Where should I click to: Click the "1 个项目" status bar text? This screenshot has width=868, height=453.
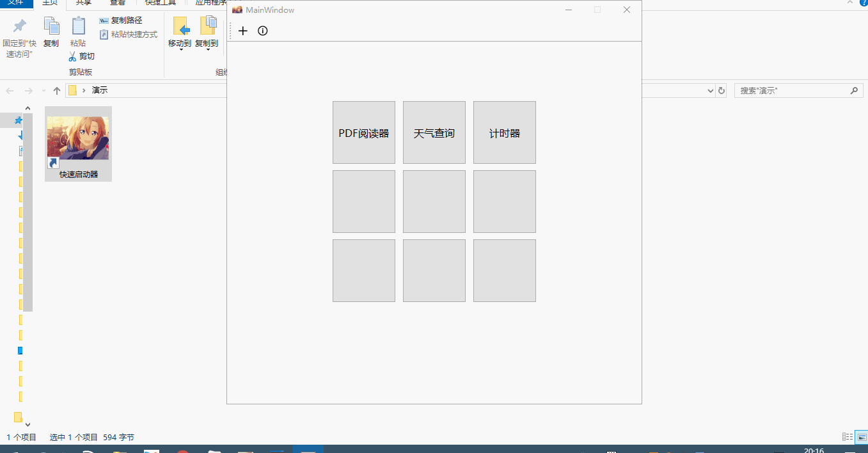point(22,438)
